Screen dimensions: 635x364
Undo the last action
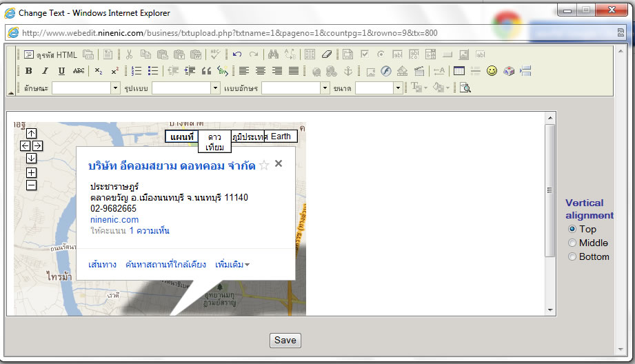pyautogui.click(x=237, y=54)
